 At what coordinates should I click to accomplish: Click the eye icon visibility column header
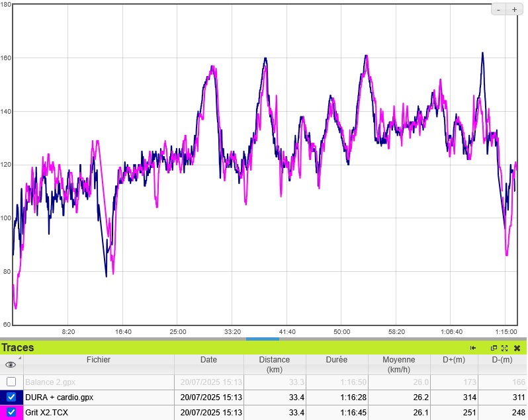pyautogui.click(x=11, y=364)
